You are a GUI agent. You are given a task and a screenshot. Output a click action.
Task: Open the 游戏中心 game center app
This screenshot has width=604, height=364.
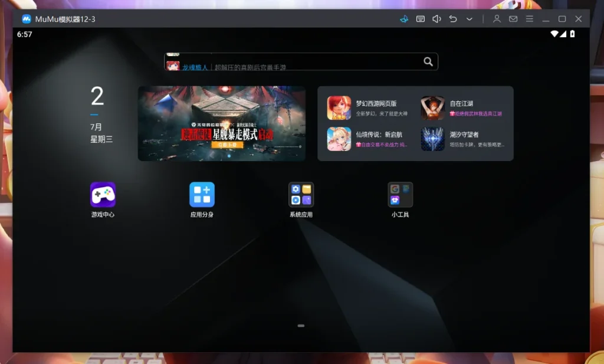point(103,195)
